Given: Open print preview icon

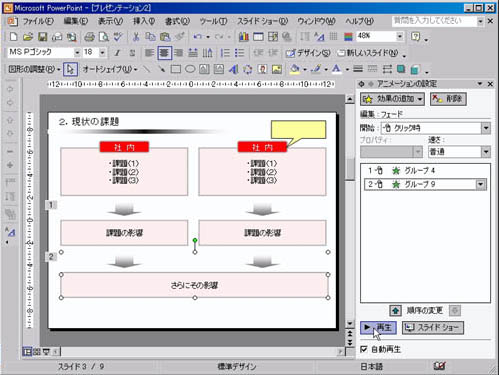Looking at the screenshot, I should pyautogui.click(x=104, y=36).
